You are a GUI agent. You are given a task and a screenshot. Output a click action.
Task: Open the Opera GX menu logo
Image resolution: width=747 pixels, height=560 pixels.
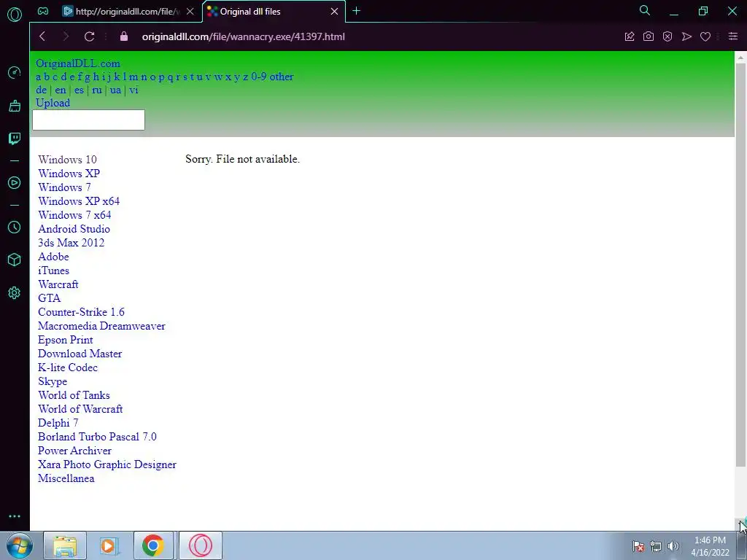pyautogui.click(x=15, y=15)
